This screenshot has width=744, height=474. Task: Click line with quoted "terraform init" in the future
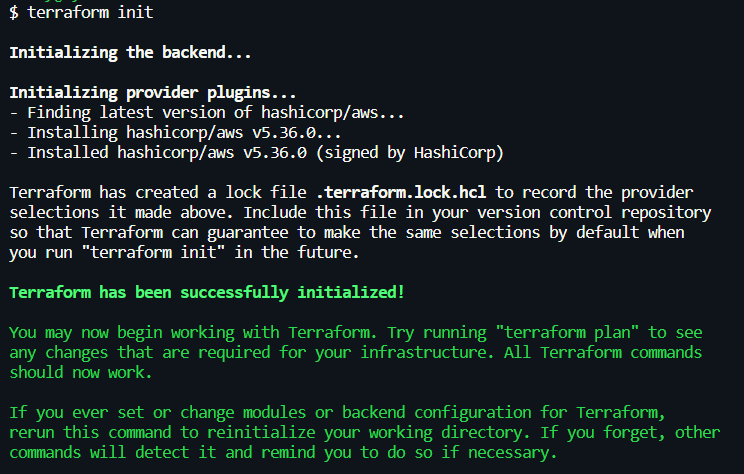click(x=184, y=252)
